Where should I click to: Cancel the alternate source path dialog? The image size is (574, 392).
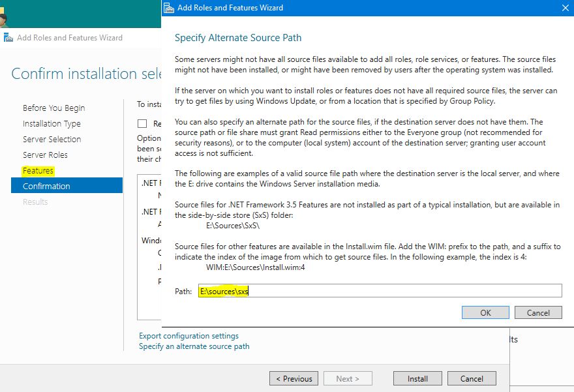(x=538, y=312)
